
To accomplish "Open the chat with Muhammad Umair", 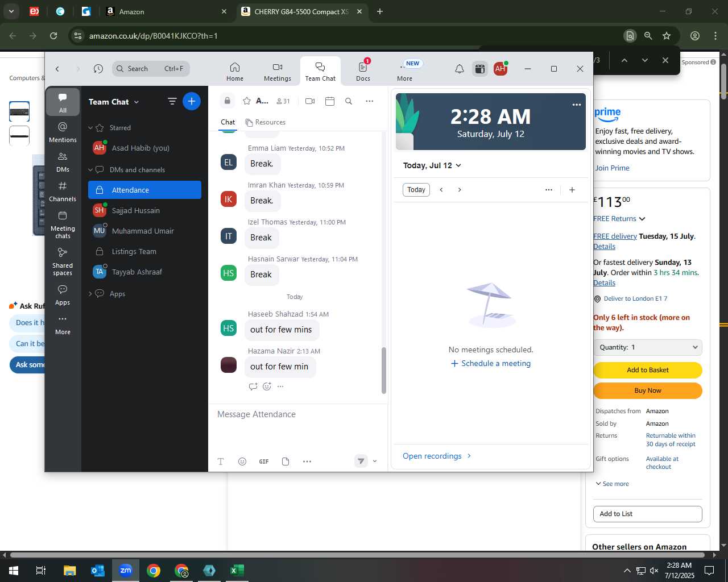I will [x=144, y=231].
